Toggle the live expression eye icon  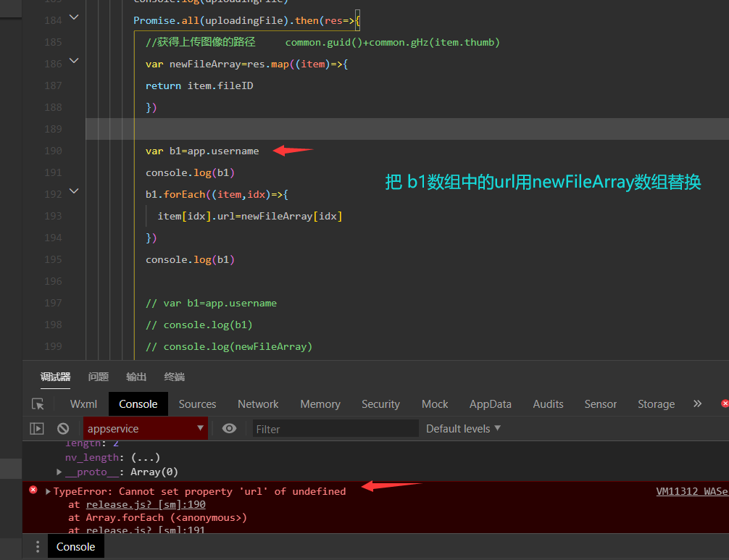pos(229,428)
